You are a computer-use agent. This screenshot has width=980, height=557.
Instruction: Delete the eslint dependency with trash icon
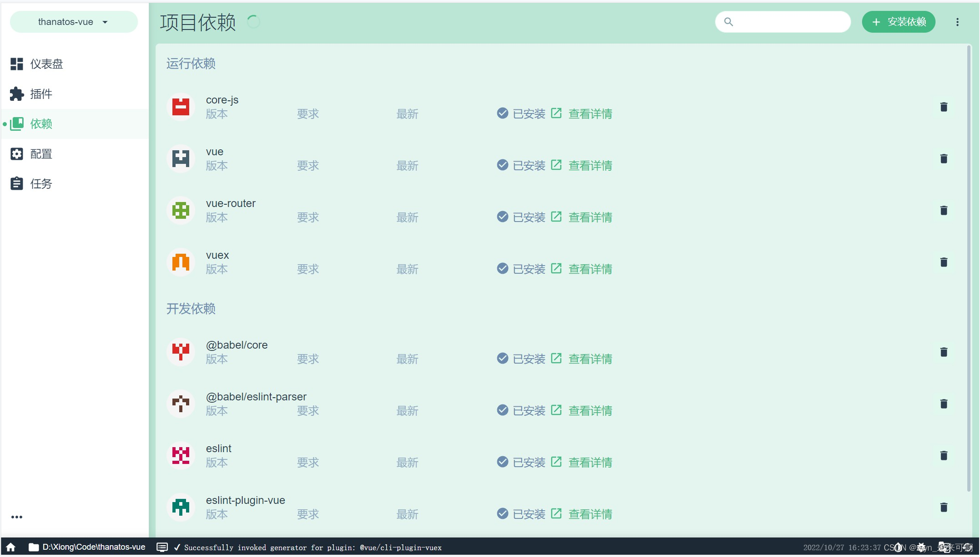944,456
